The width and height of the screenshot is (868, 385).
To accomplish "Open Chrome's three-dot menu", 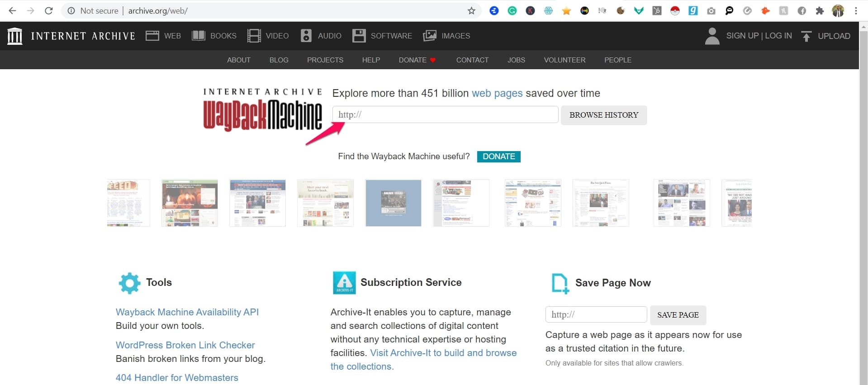I will [x=856, y=10].
